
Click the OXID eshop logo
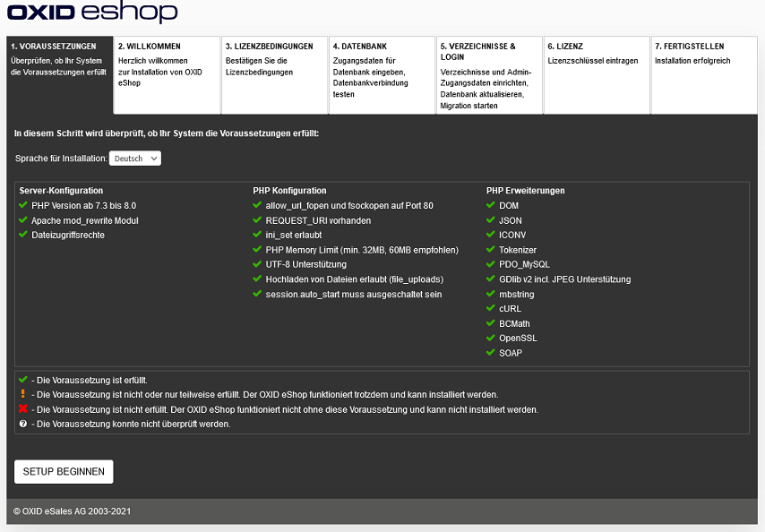click(x=92, y=13)
